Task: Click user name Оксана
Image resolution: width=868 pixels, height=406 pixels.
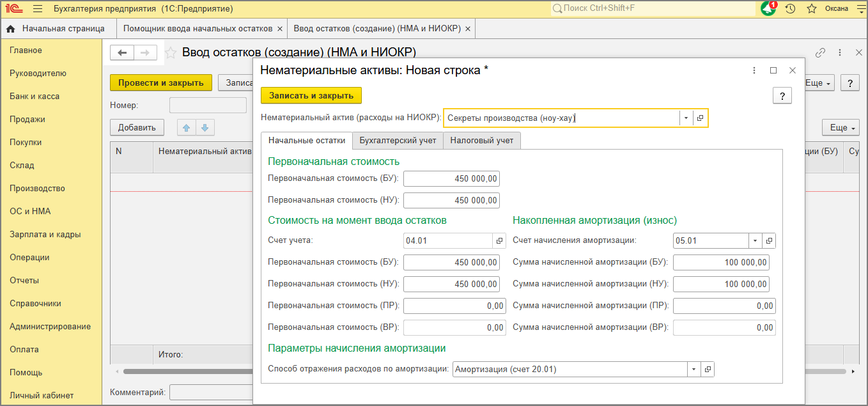Action: pos(837,9)
